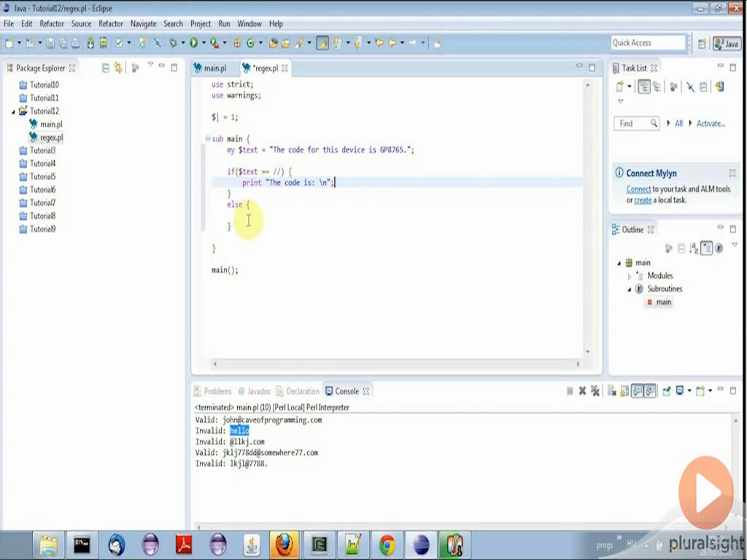Switch to the Java perspective button
Viewport: 747px width, 560px height.
[x=727, y=43]
